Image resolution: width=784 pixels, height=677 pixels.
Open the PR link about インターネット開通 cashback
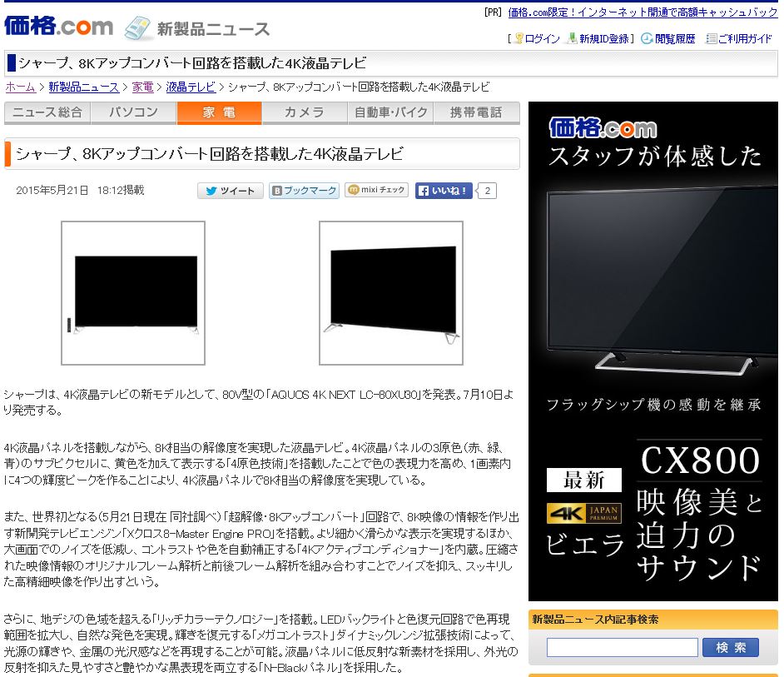643,12
